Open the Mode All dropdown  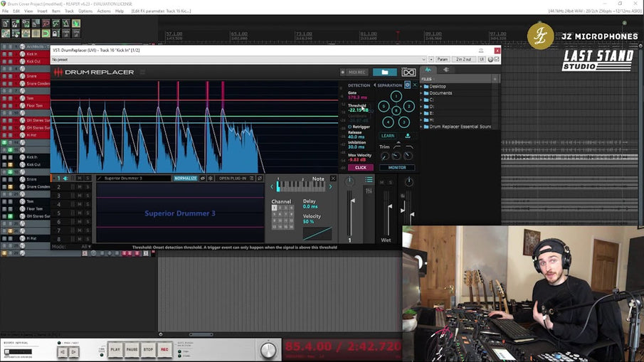pos(86,247)
